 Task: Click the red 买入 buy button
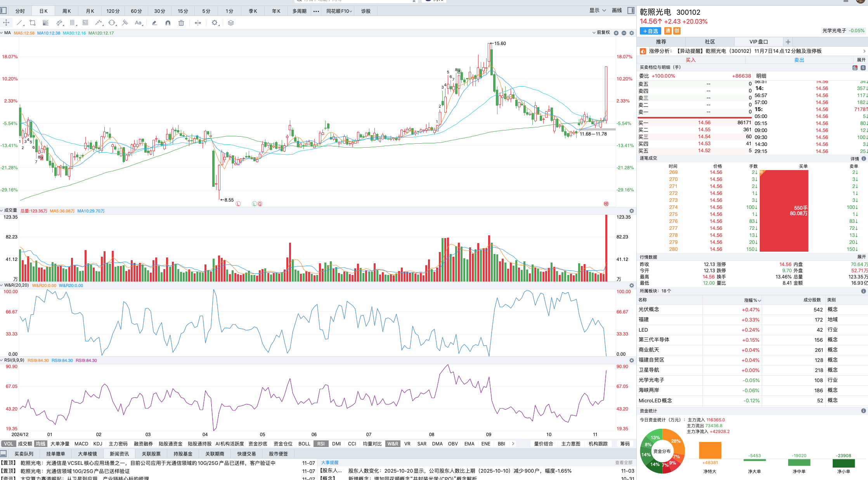(x=691, y=60)
